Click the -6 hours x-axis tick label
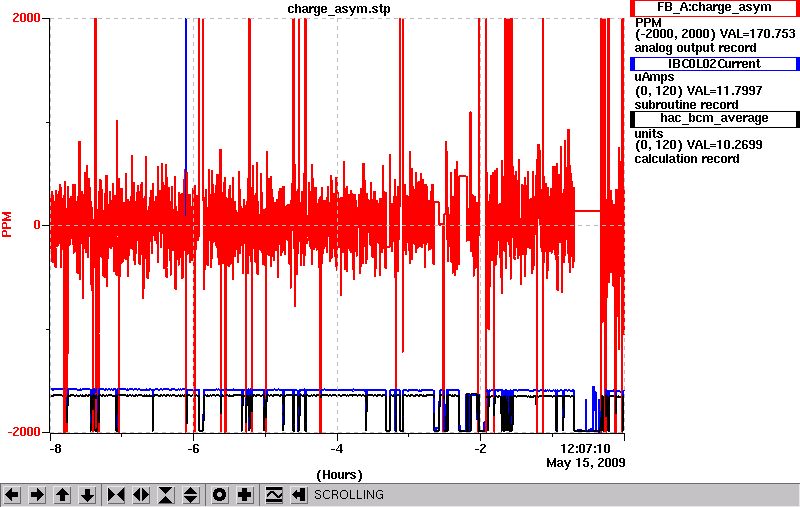The image size is (800, 507). (x=193, y=449)
